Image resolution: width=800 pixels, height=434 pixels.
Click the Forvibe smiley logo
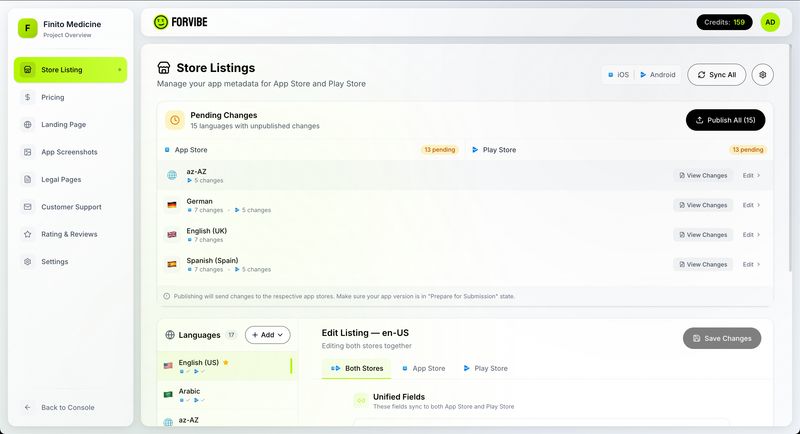pyautogui.click(x=161, y=22)
